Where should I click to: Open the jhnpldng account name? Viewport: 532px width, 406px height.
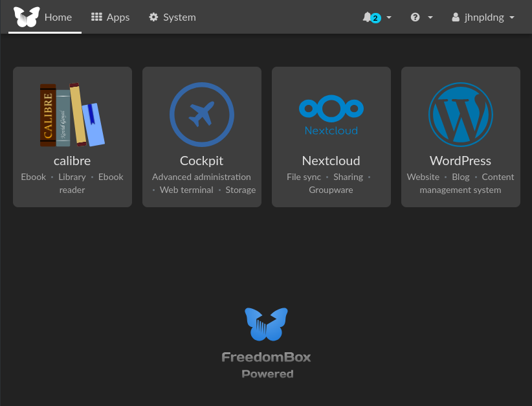484,17
